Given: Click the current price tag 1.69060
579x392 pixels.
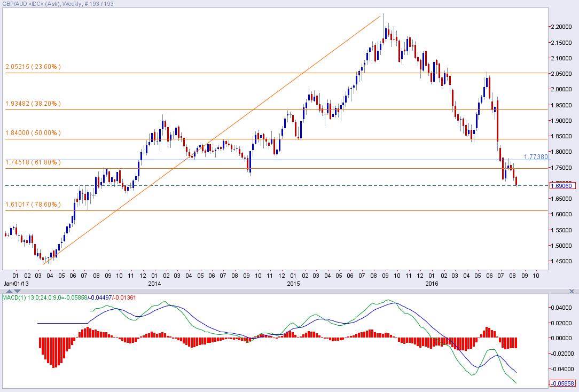Looking at the screenshot, I should coord(562,186).
